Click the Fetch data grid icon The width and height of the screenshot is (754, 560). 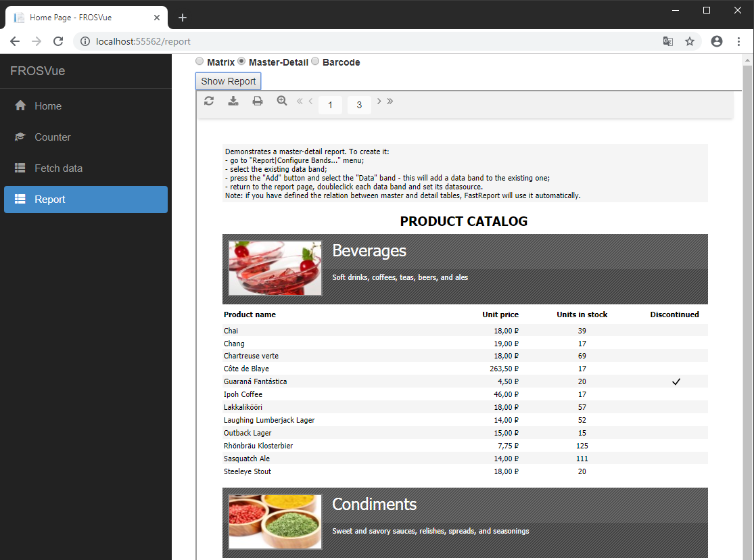point(21,168)
